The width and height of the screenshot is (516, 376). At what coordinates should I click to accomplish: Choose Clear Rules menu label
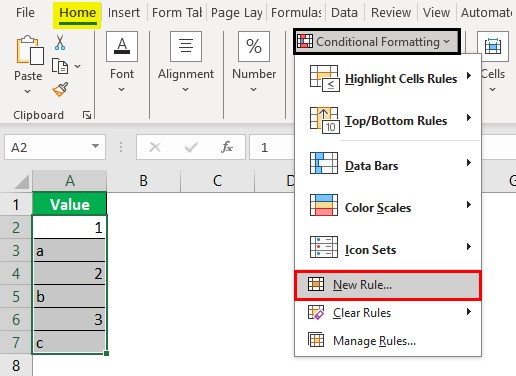click(x=362, y=313)
